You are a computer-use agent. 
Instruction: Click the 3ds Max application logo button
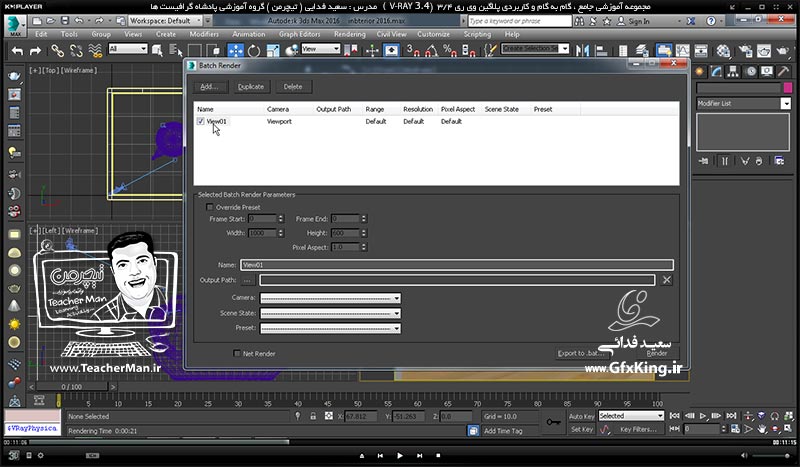[15, 25]
